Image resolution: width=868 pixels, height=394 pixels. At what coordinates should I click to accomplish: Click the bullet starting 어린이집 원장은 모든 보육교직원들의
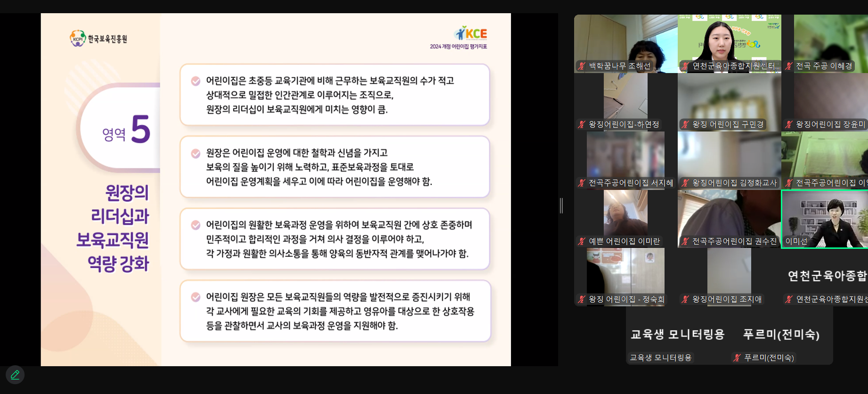(335, 311)
